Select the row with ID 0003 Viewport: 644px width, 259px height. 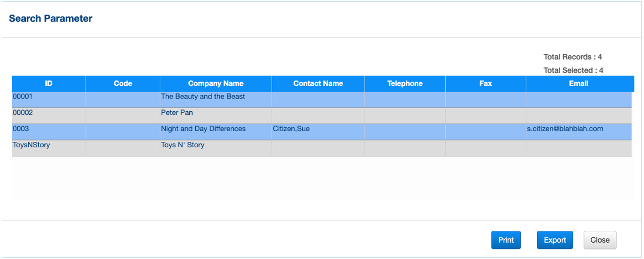click(x=21, y=129)
